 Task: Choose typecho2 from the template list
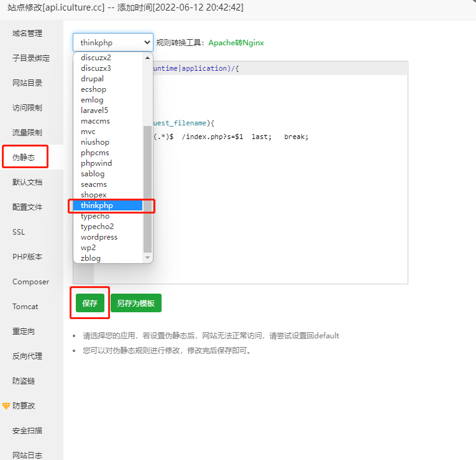108,227
